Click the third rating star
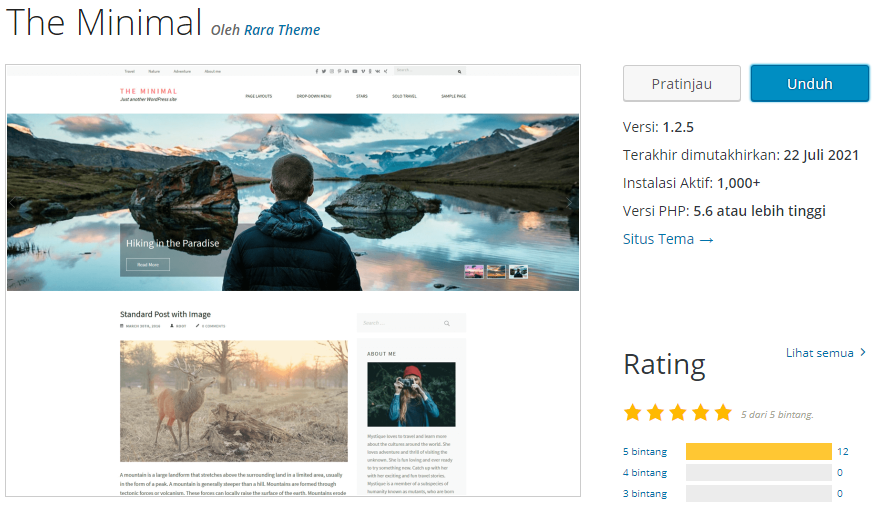 (x=678, y=413)
